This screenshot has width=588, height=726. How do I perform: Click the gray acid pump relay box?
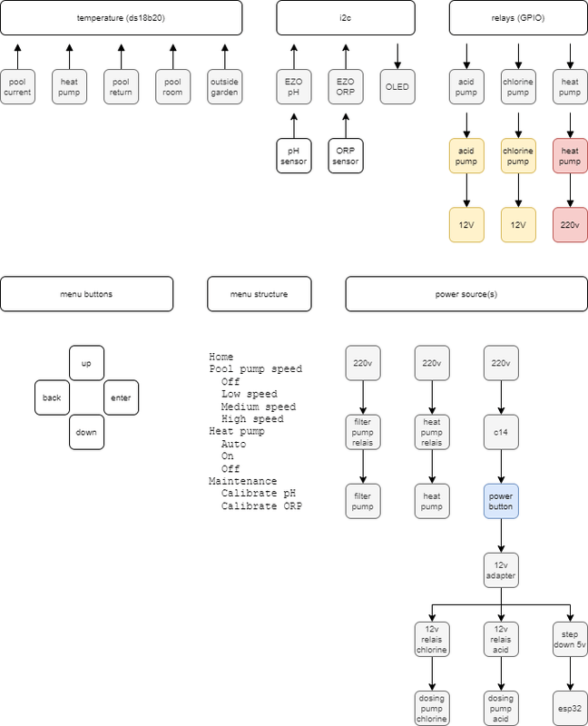[466, 86]
